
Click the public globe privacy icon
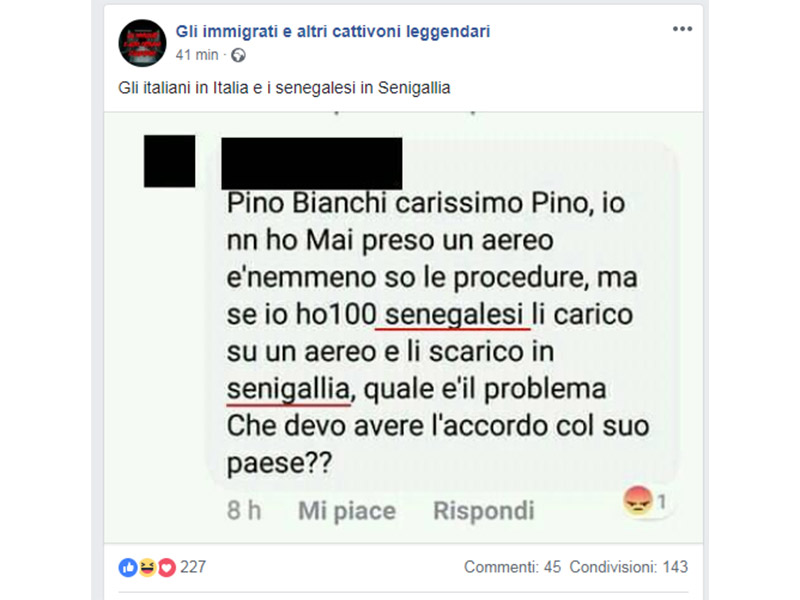pyautogui.click(x=238, y=55)
